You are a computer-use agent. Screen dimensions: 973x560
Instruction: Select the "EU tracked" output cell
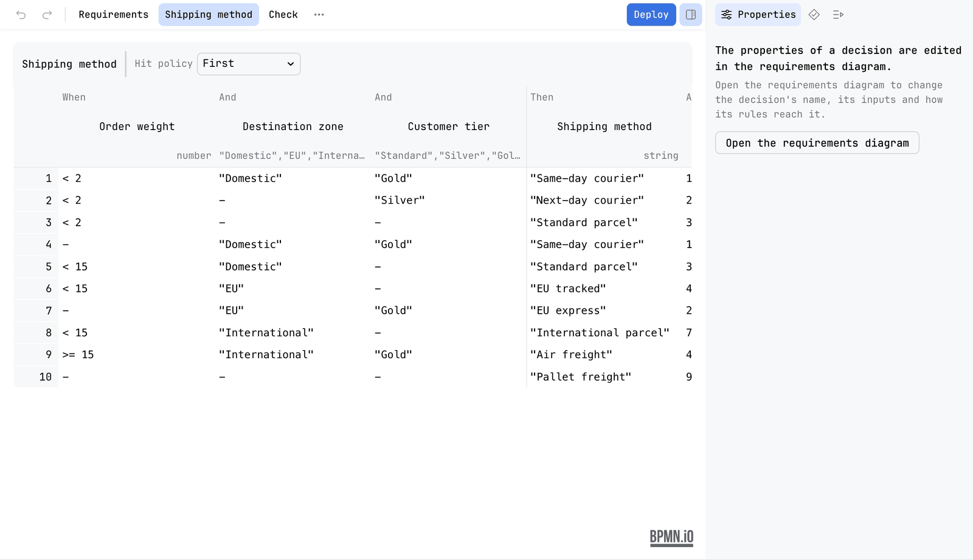click(604, 289)
